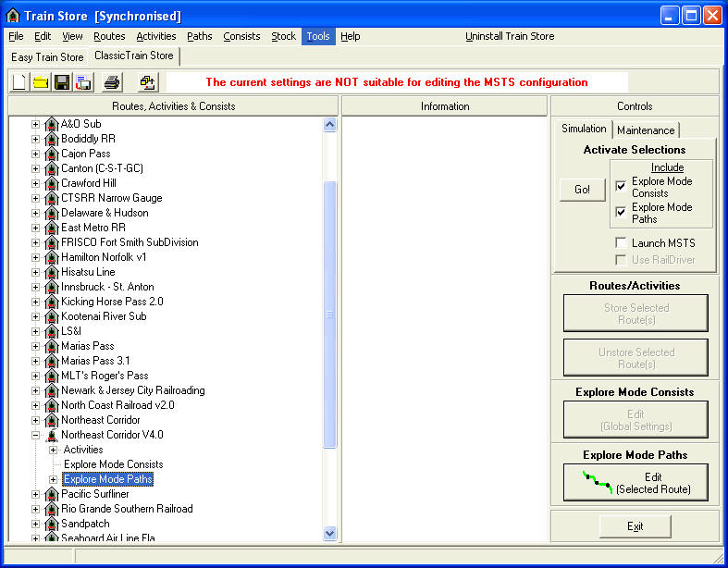The width and height of the screenshot is (728, 568).
Task: Expand Kicking Horse Pass 2.0 route
Action: [x=35, y=302]
